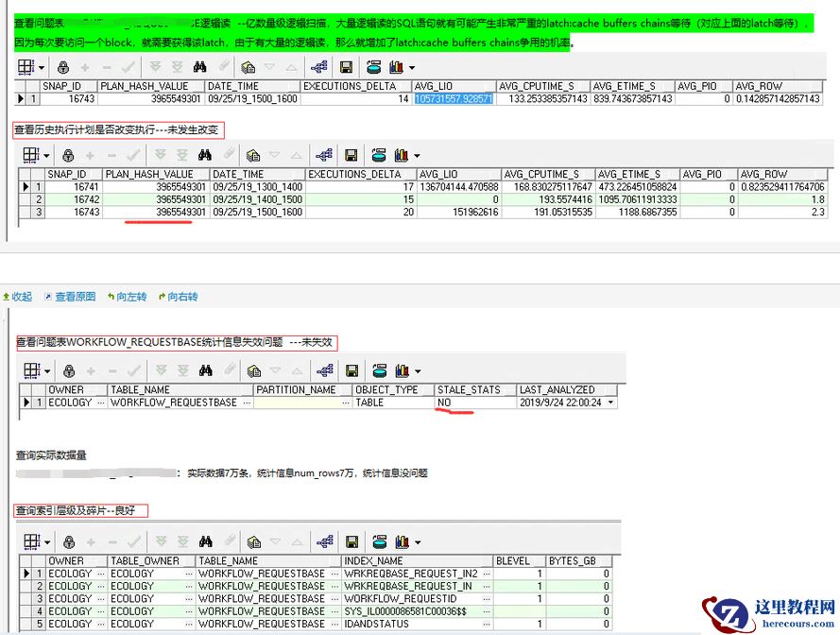Click the BLEVEL column header

(x=519, y=560)
